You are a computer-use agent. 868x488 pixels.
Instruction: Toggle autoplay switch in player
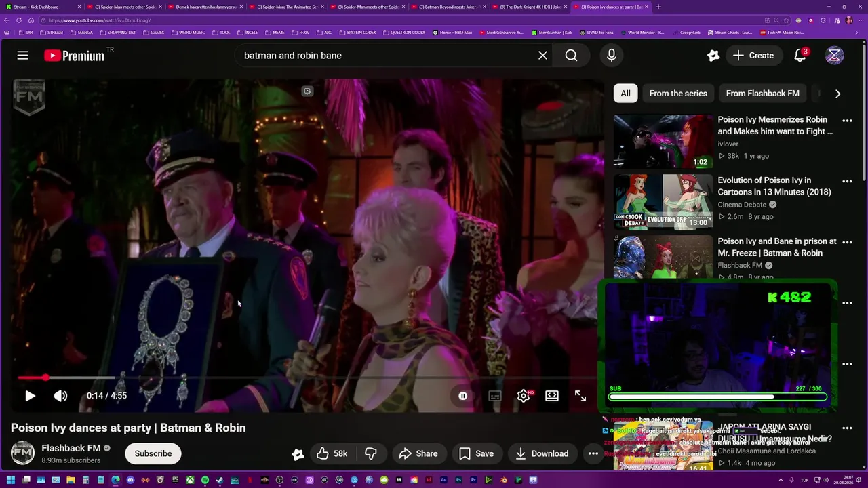pyautogui.click(x=463, y=396)
